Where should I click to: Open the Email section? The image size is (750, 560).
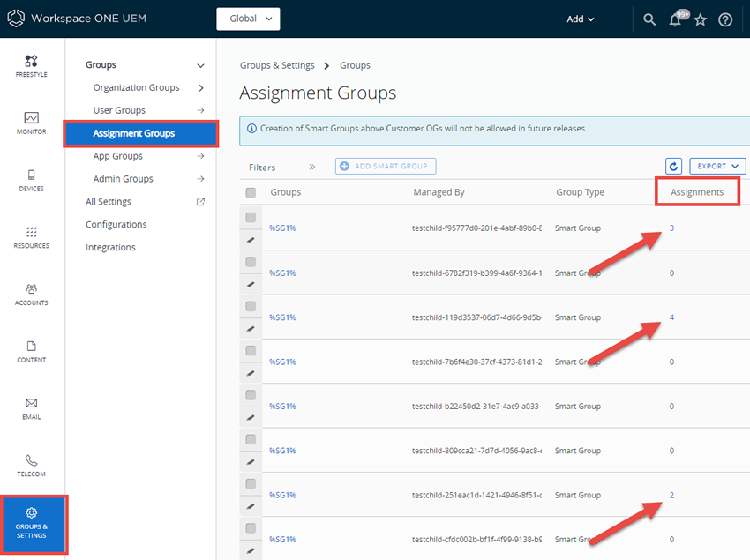coord(31,408)
